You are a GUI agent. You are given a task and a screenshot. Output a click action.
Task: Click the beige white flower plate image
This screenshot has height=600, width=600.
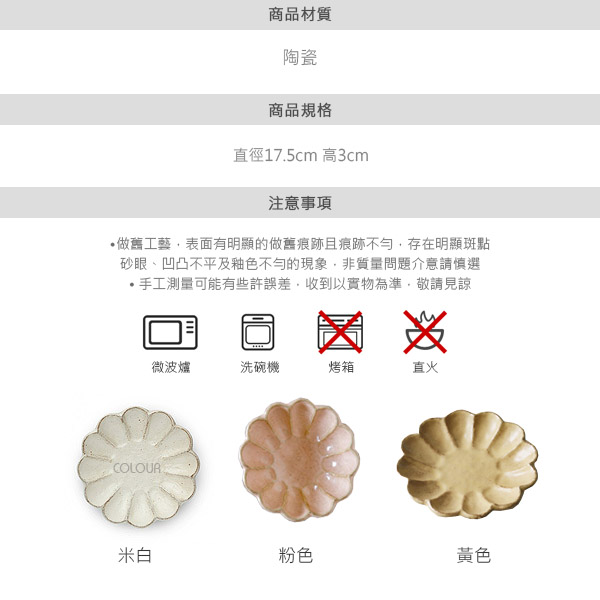pyautogui.click(x=138, y=467)
